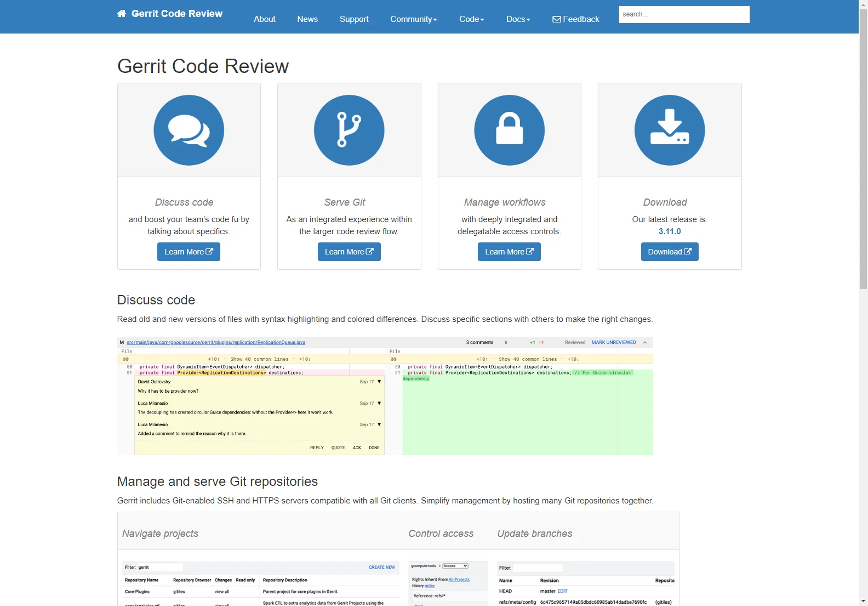
Task: Expand the Community dropdown menu
Action: coord(414,19)
